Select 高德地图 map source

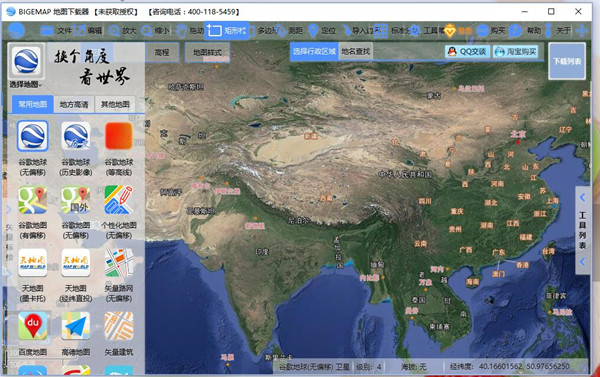coord(76,334)
